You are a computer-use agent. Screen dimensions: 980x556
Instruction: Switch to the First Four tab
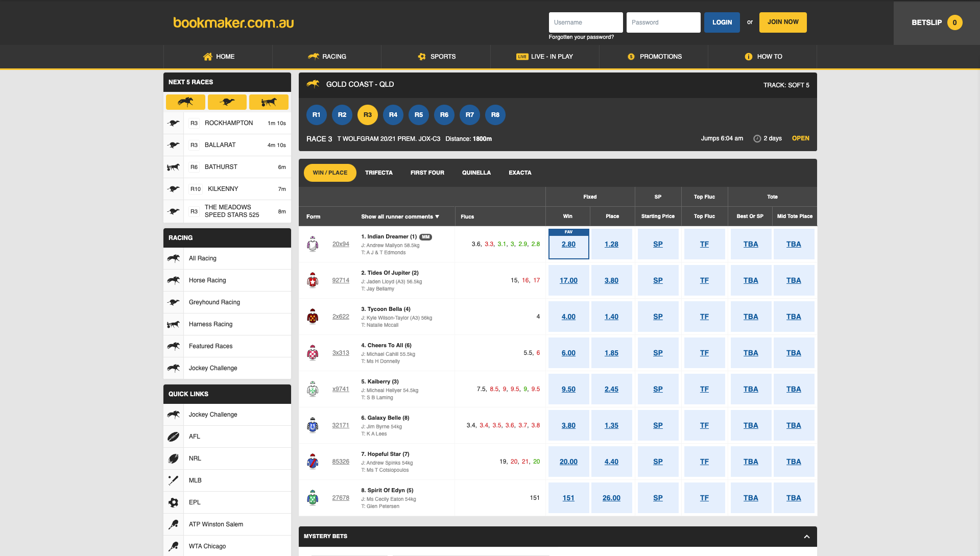coord(427,173)
